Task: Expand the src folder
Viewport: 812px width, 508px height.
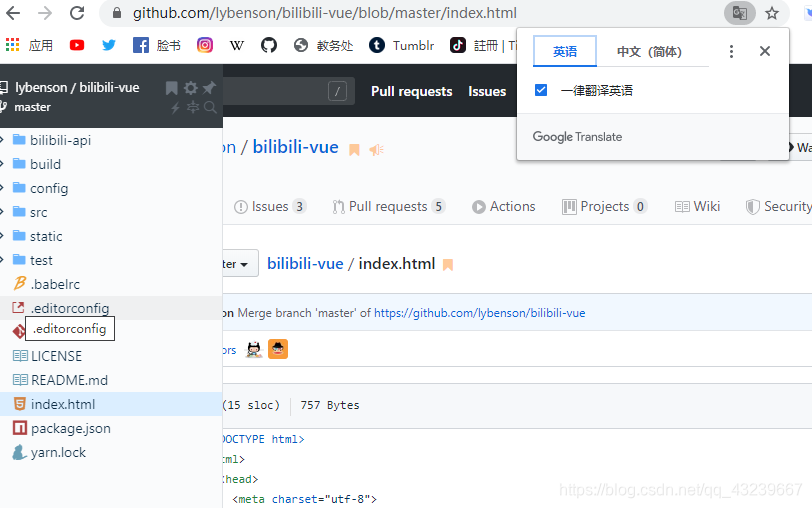Action: pyautogui.click(x=2, y=212)
